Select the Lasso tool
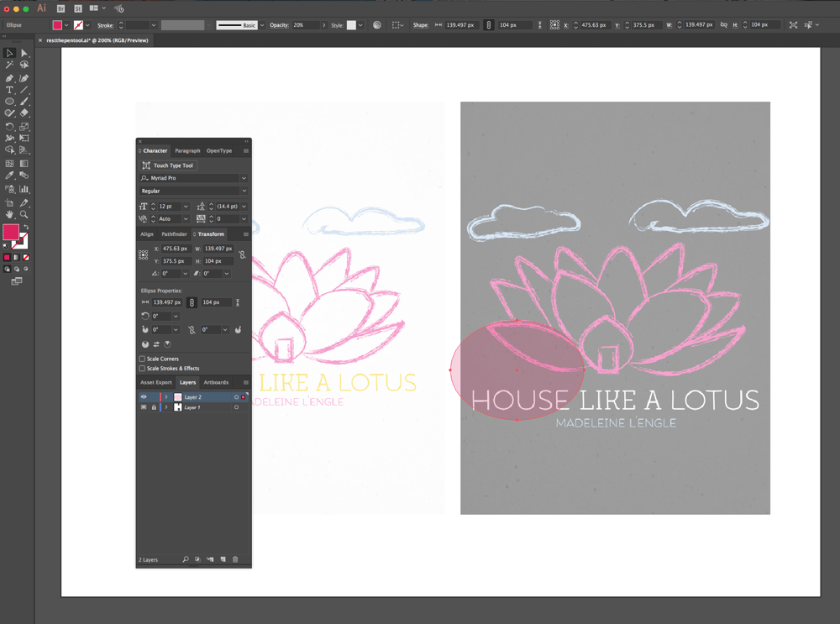The image size is (840, 624). [24, 65]
